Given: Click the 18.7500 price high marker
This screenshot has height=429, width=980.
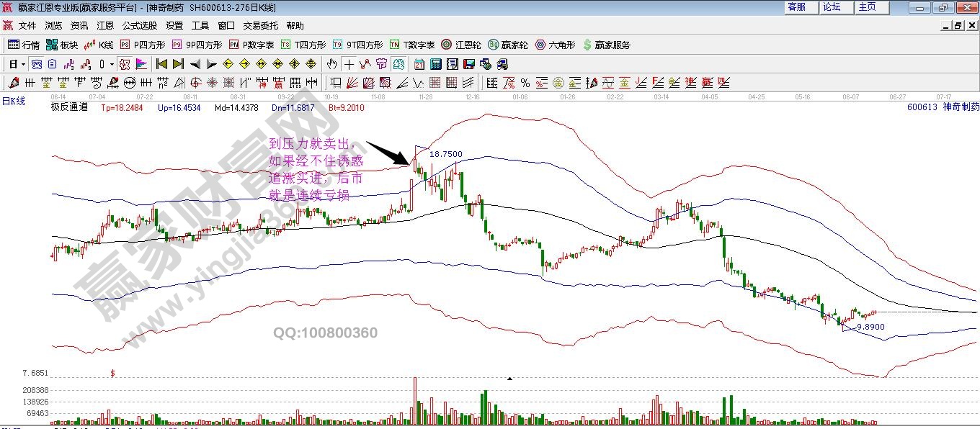Looking at the screenshot, I should [x=445, y=154].
